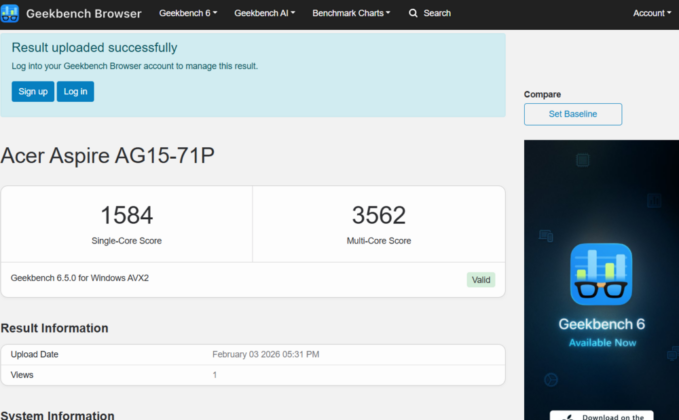Select the 1584 single-core score
This screenshot has height=420, width=679.
(x=126, y=215)
